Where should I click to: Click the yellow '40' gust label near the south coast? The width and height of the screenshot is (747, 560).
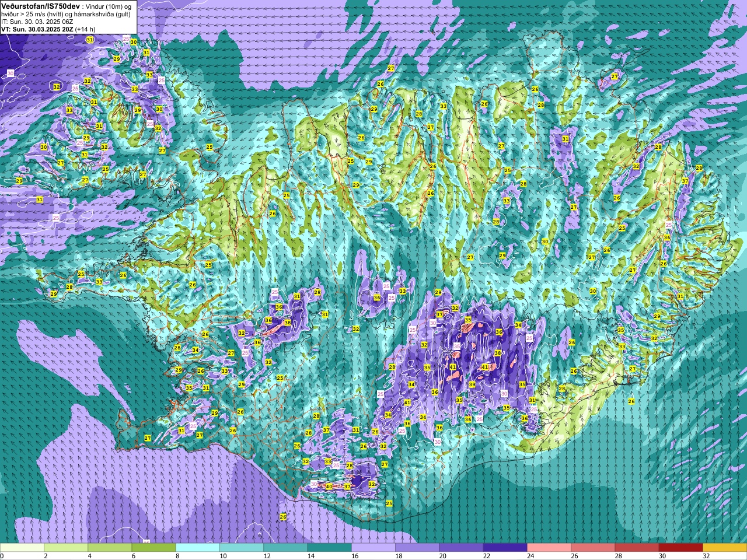pos(329,487)
